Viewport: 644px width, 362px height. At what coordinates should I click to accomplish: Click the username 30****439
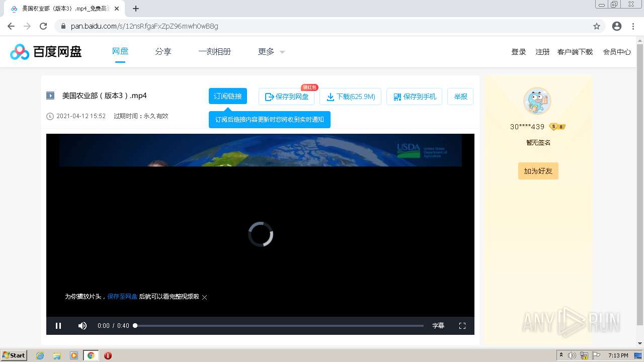pos(527,127)
